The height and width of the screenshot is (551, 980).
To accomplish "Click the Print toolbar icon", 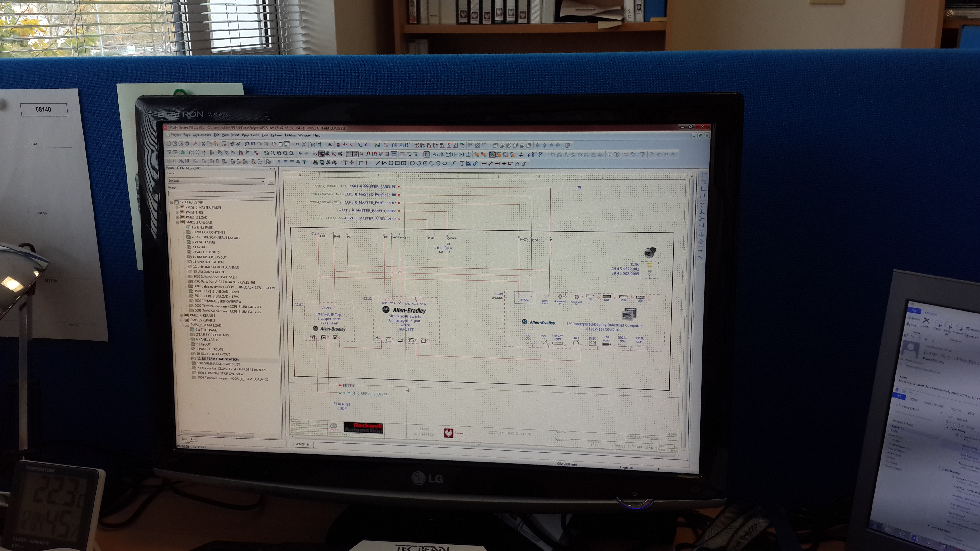I will (x=187, y=144).
